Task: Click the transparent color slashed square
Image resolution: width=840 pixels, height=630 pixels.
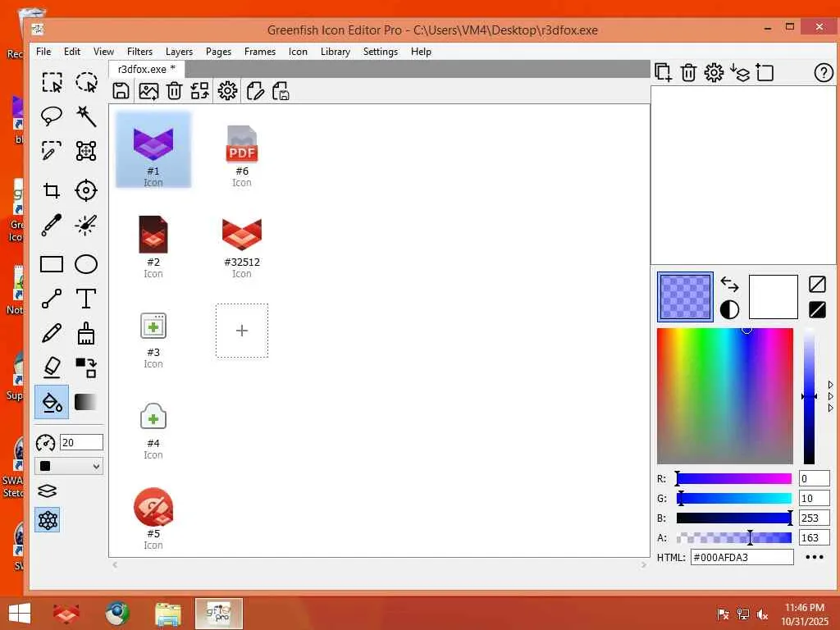Action: 817,284
